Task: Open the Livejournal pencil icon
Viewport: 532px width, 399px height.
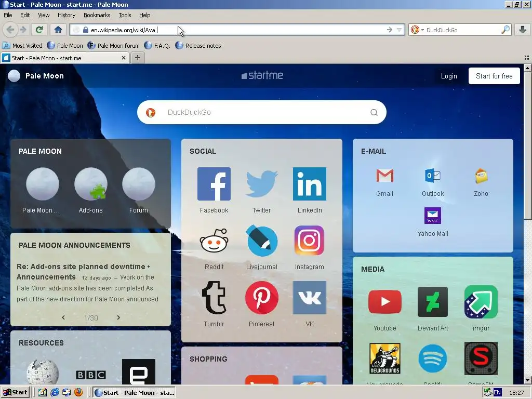Action: pyautogui.click(x=262, y=241)
